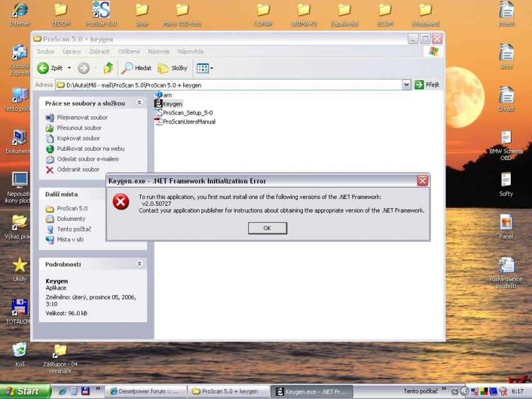Select the ProScan_Setup_5-0 file

pos(184,113)
